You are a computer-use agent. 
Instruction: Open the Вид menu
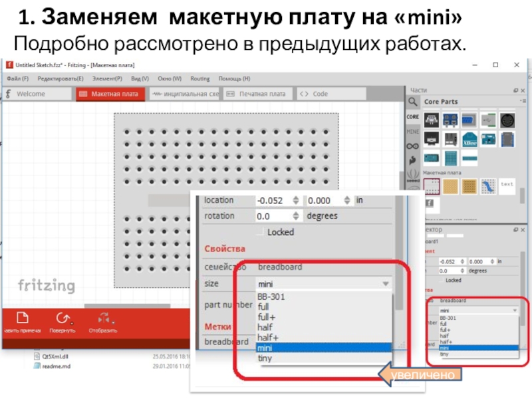(140, 78)
